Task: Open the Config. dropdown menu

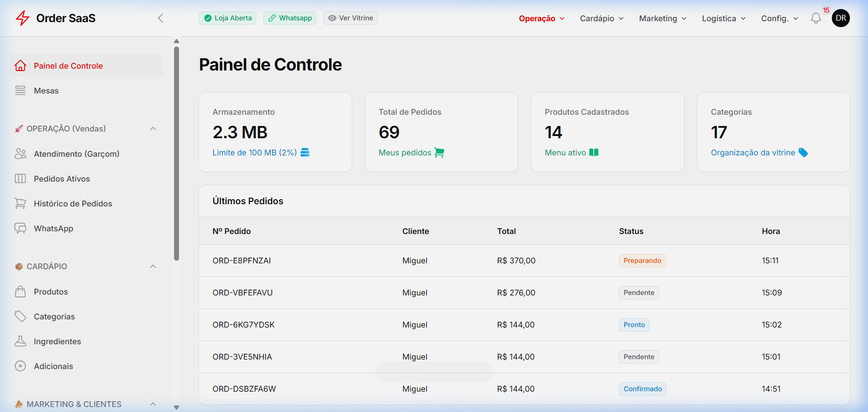Action: tap(779, 19)
